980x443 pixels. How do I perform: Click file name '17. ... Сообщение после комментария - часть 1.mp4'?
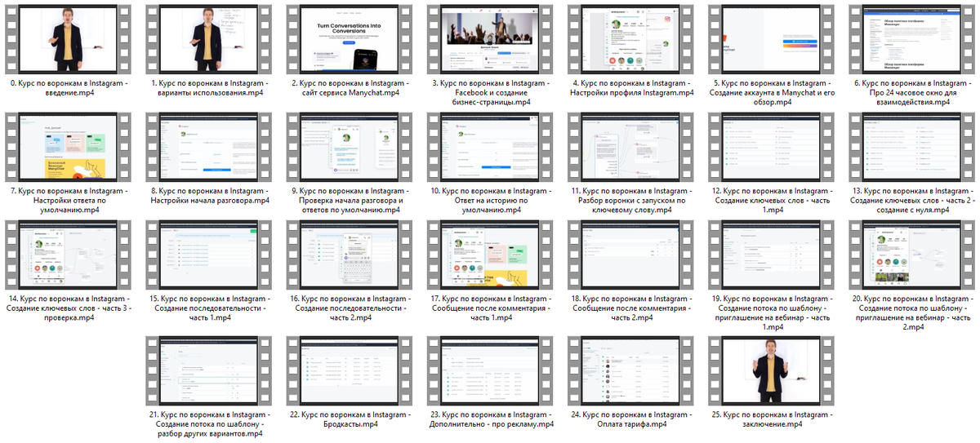tap(490, 308)
